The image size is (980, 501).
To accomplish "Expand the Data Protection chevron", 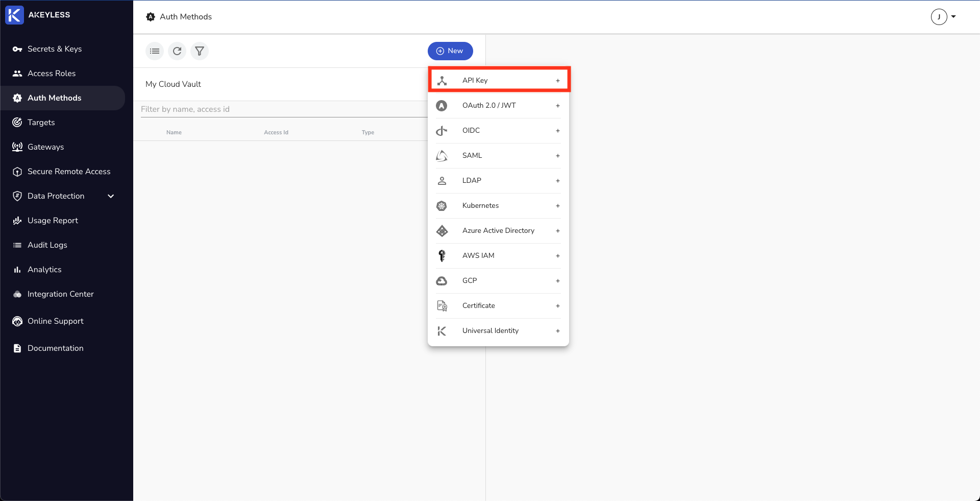I will [x=111, y=196].
